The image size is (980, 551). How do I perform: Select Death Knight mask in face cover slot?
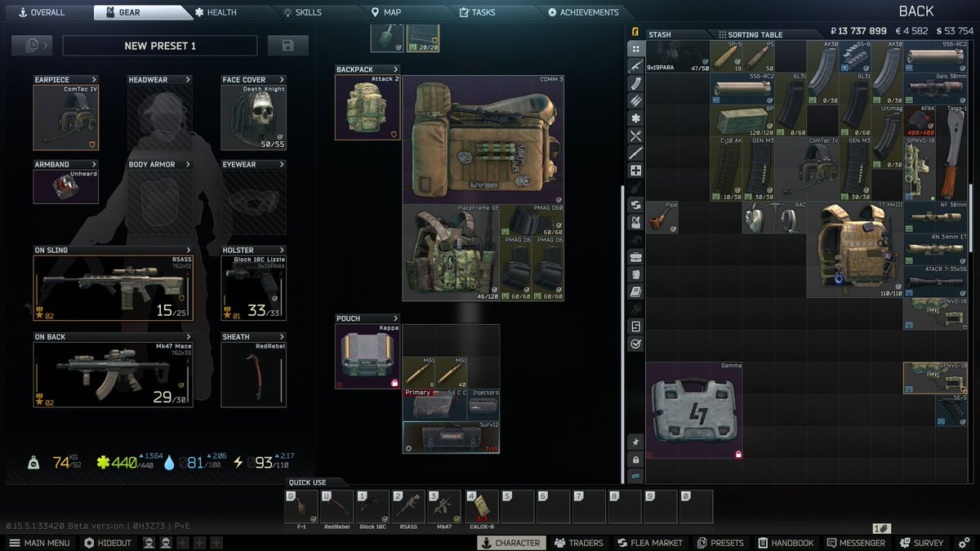pos(254,117)
